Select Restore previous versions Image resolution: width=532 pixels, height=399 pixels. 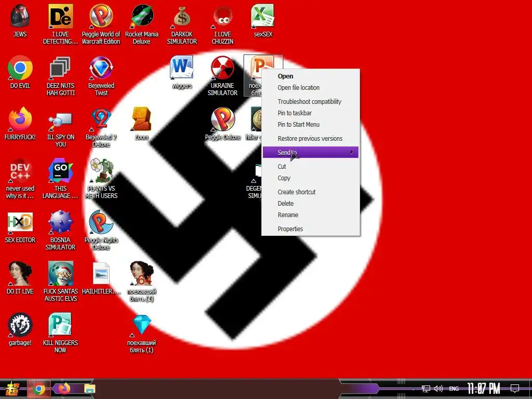coord(311,138)
